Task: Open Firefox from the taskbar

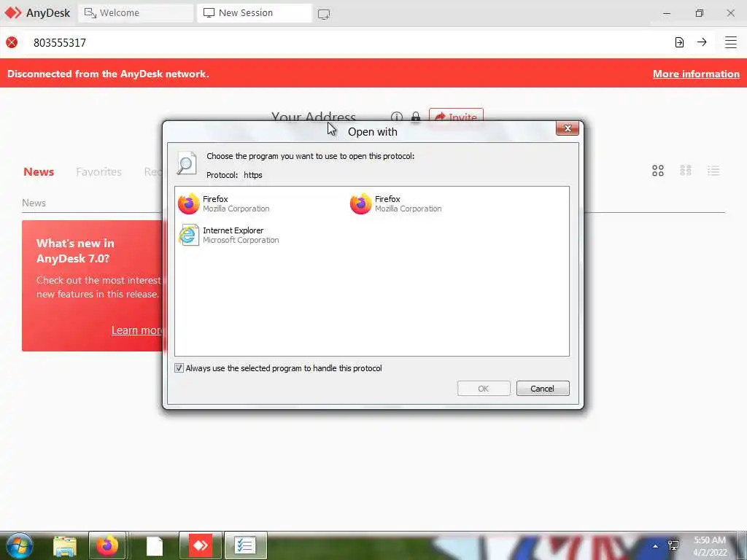Action: 107,545
